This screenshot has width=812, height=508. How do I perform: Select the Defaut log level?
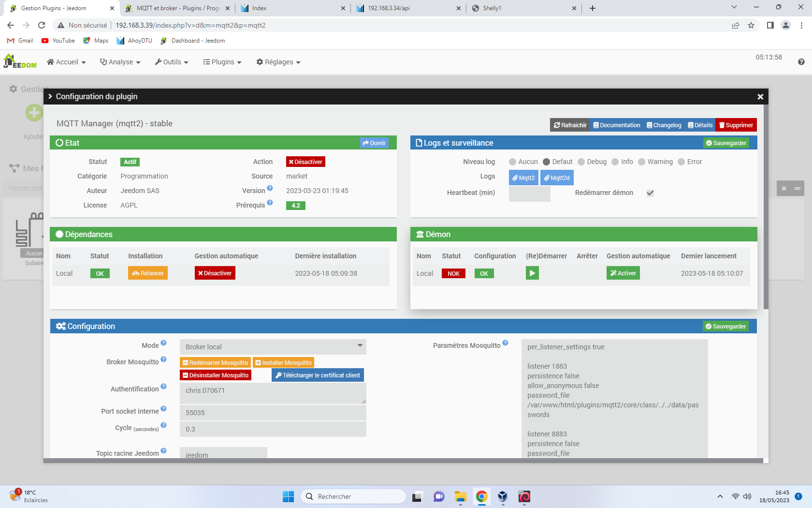point(546,162)
